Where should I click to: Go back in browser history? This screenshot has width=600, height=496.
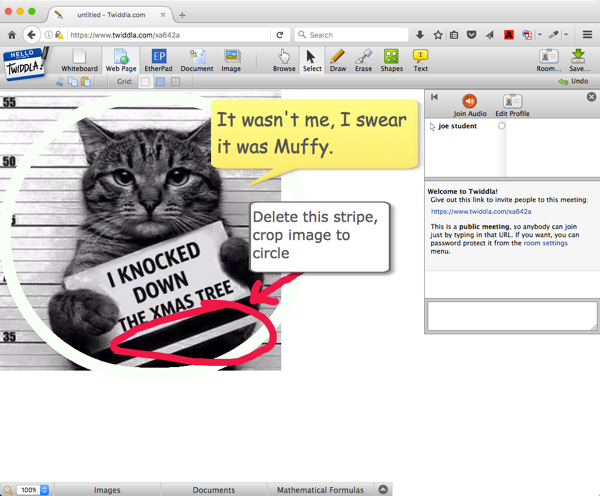31,35
